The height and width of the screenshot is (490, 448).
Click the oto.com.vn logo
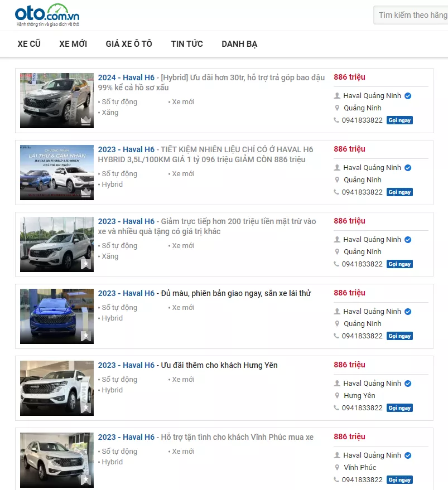pos(47,15)
